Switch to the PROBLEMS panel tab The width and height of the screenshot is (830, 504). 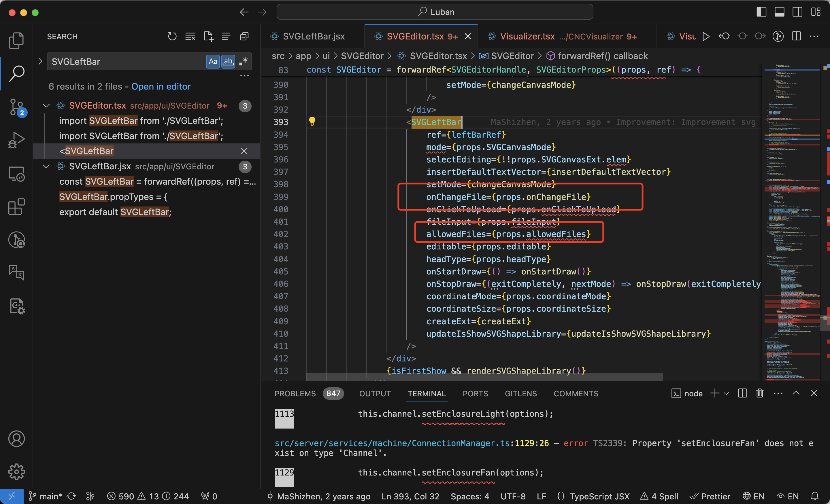click(295, 394)
